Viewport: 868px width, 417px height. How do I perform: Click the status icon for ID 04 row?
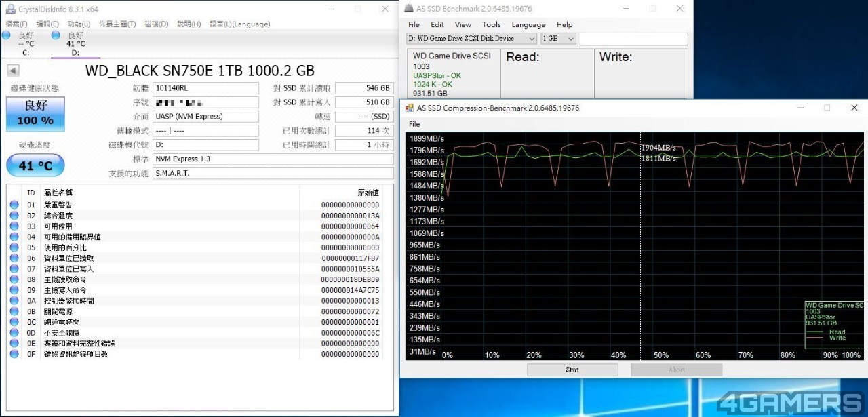(14, 237)
